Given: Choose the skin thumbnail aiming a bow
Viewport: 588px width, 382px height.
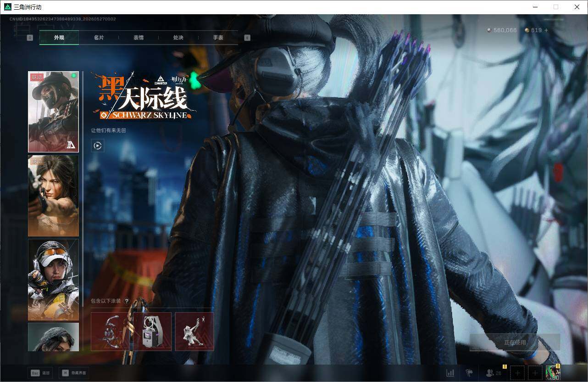Looking at the screenshot, I should tap(53, 196).
